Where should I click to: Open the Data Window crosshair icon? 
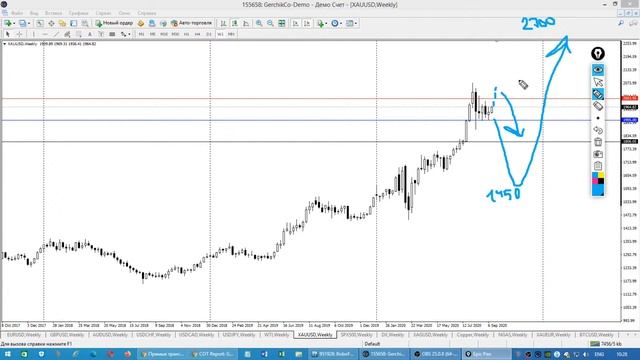(x=51, y=23)
